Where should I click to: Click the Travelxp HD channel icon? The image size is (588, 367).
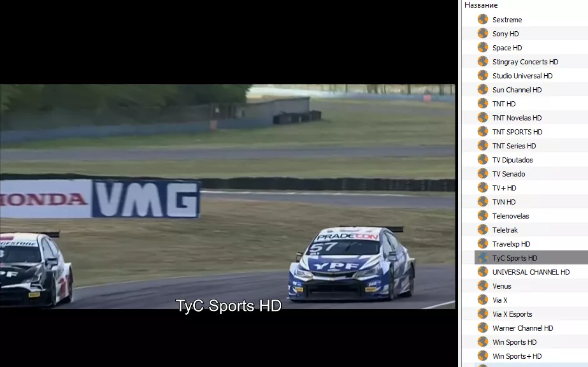tap(483, 243)
